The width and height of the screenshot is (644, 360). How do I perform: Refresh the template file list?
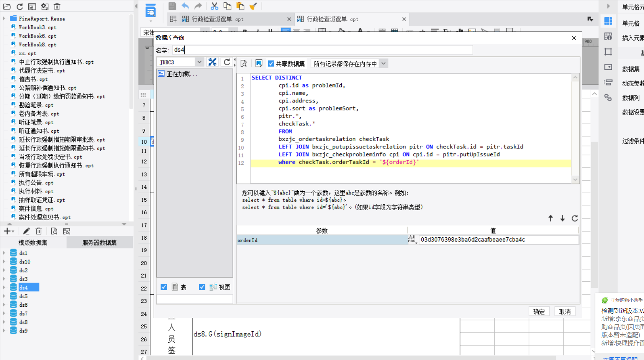coord(20,7)
